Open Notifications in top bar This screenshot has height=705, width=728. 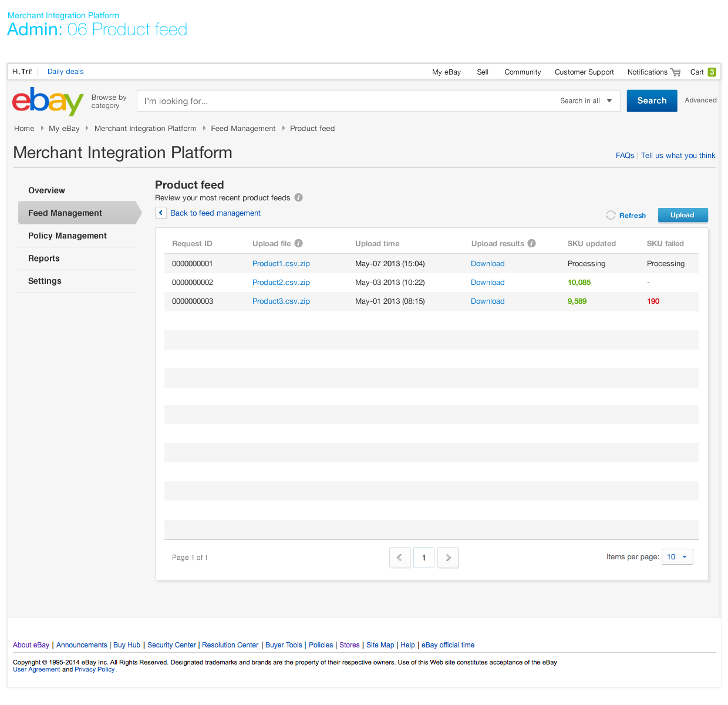647,72
